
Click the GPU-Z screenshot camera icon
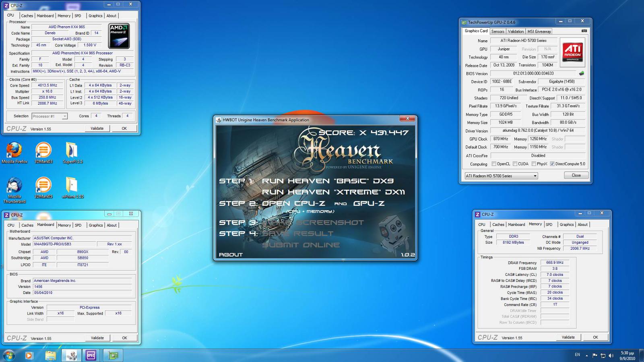[x=584, y=31]
